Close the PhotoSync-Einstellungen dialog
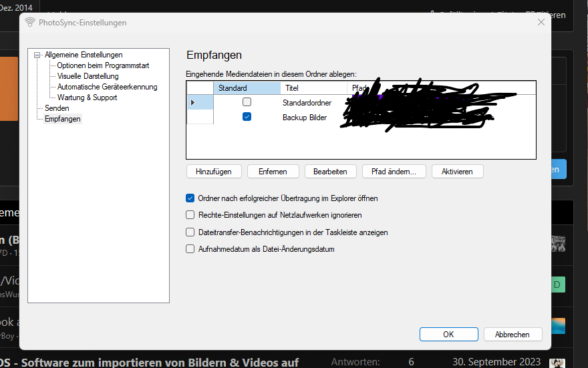The height and width of the screenshot is (368, 588). 541,22
